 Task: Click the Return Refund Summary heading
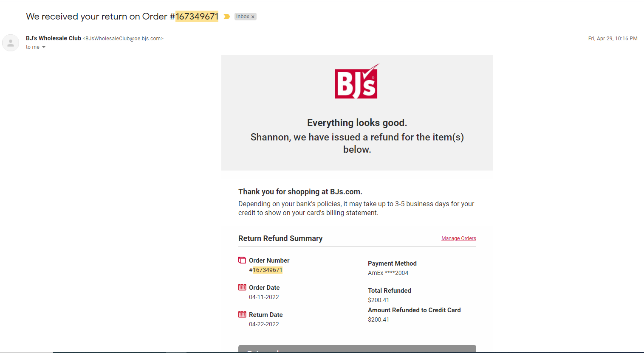[280, 238]
